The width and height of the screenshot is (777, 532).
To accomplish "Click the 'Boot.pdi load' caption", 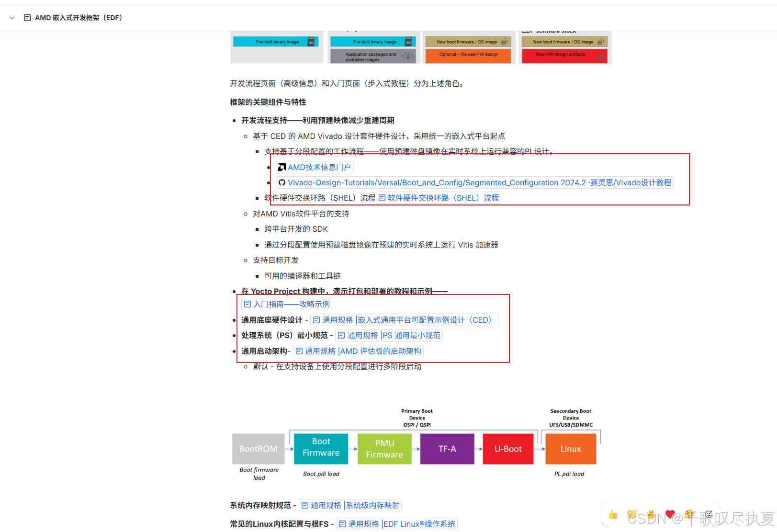I will coord(321,474).
